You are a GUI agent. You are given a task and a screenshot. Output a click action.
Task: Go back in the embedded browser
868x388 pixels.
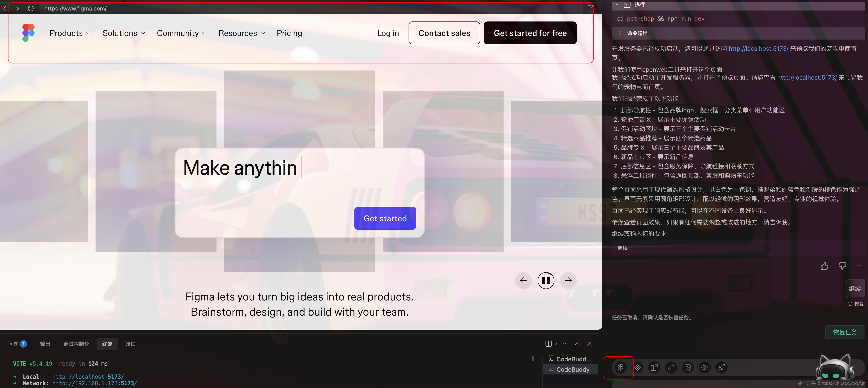[5, 8]
